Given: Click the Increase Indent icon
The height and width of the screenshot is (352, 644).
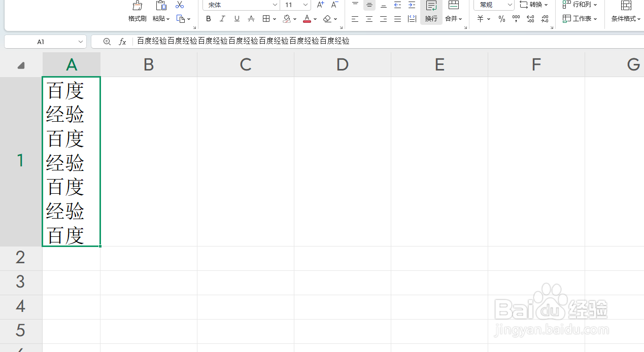Looking at the screenshot, I should (412, 5).
